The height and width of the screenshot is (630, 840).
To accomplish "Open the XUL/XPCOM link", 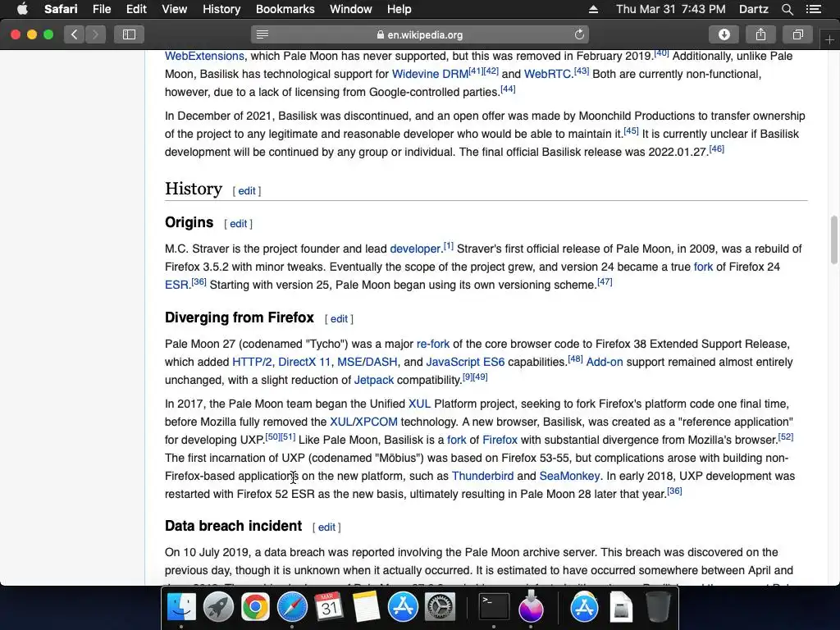I will (363, 422).
